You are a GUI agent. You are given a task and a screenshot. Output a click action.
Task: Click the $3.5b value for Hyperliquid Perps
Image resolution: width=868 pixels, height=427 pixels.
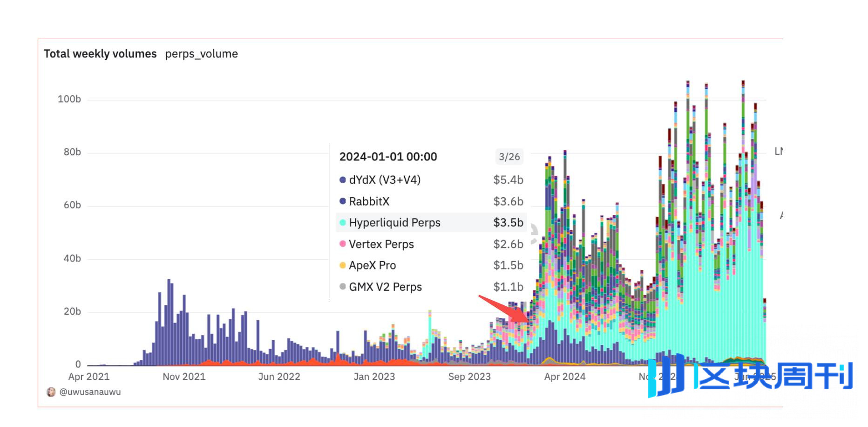509,223
